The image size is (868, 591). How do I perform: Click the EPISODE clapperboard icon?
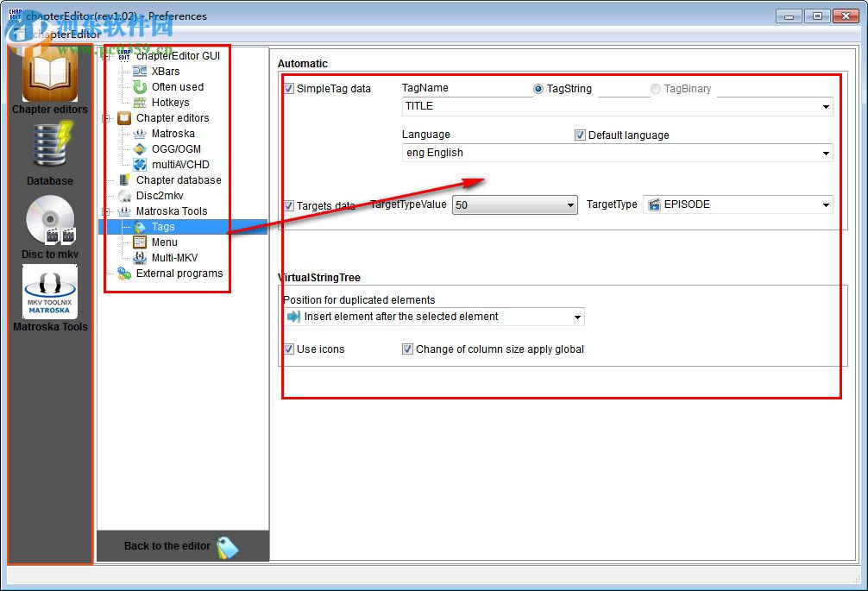pyautogui.click(x=654, y=204)
